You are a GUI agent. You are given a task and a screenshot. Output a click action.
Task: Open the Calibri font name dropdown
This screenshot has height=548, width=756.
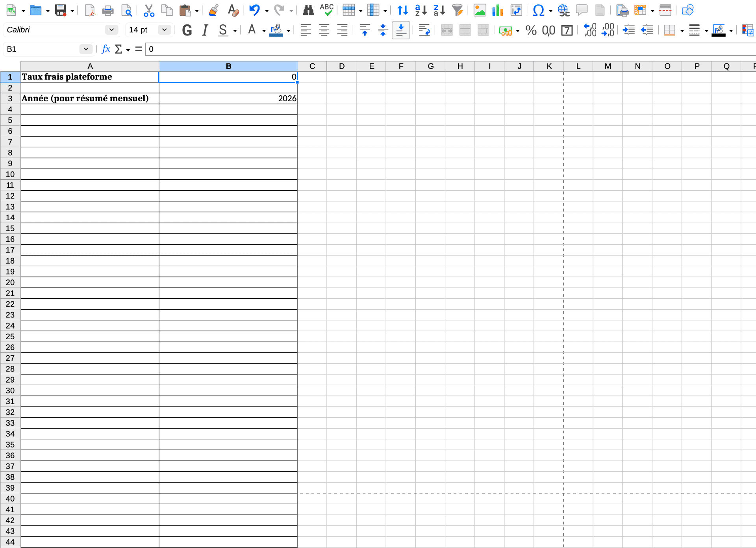click(111, 30)
